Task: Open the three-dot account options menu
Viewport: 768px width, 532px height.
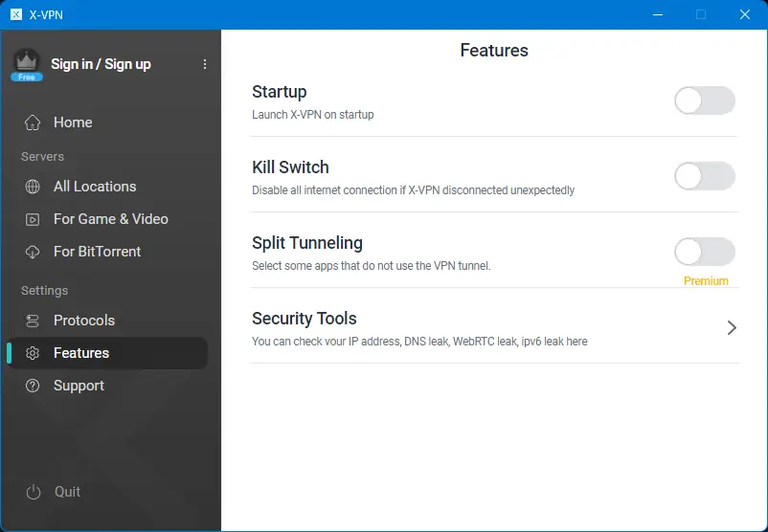Action: 205,64
